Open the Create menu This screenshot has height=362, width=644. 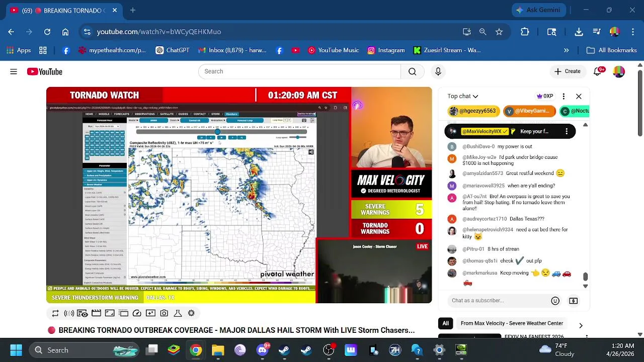pos(568,71)
